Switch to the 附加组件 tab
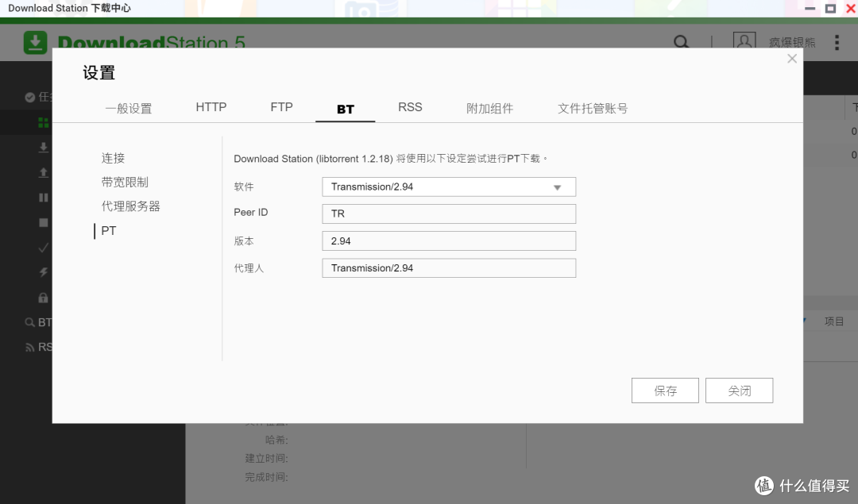Screen dimensions: 858x504 tap(489, 108)
